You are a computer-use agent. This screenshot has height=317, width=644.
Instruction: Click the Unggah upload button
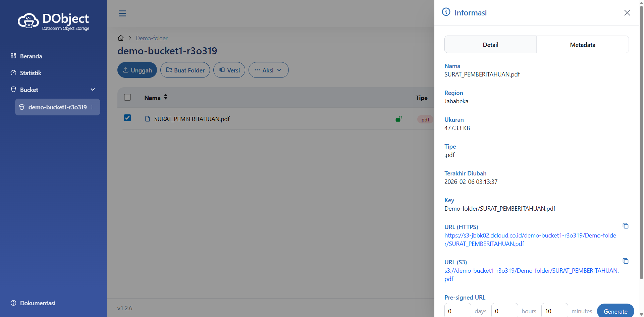click(137, 70)
